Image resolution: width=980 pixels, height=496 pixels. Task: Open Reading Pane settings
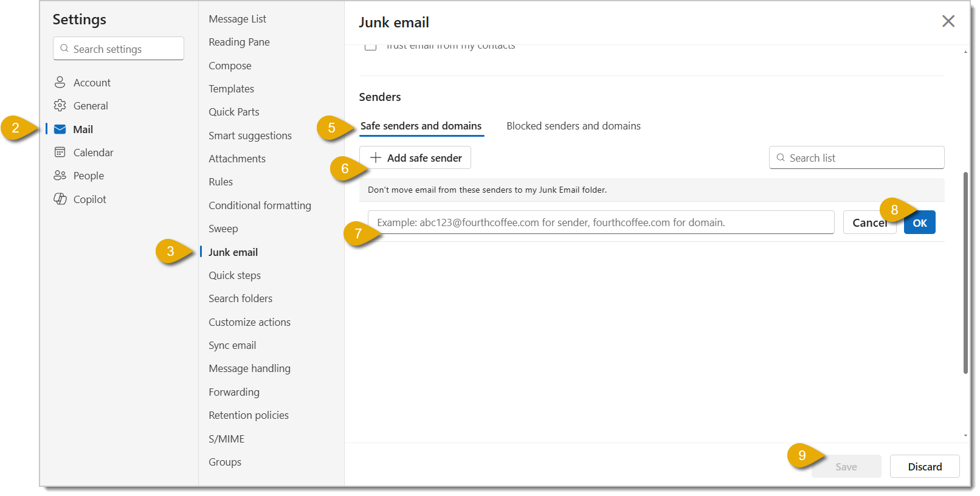click(x=239, y=42)
